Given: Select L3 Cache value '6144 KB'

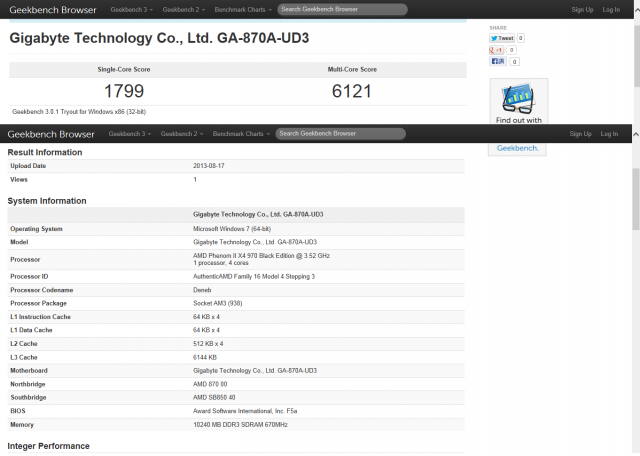Looking at the screenshot, I should (205, 357).
